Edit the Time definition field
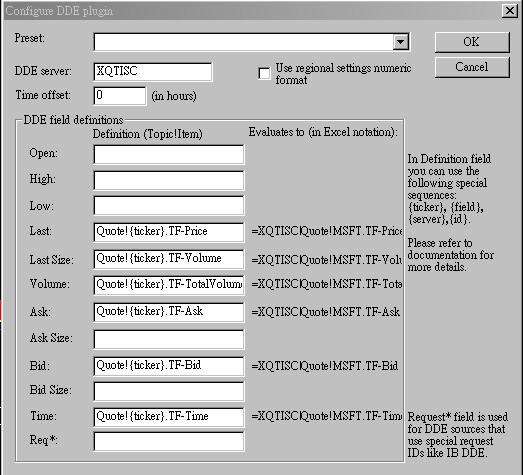The image size is (523, 475). pos(169,417)
